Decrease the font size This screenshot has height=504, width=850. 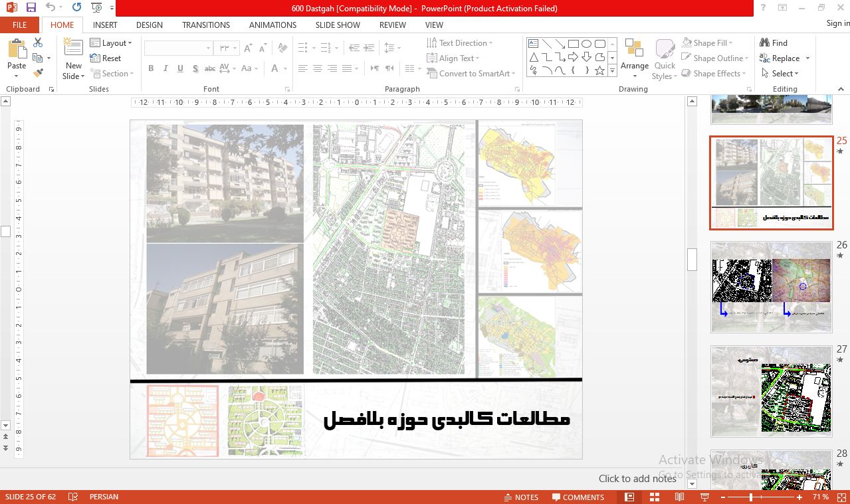coord(263,48)
